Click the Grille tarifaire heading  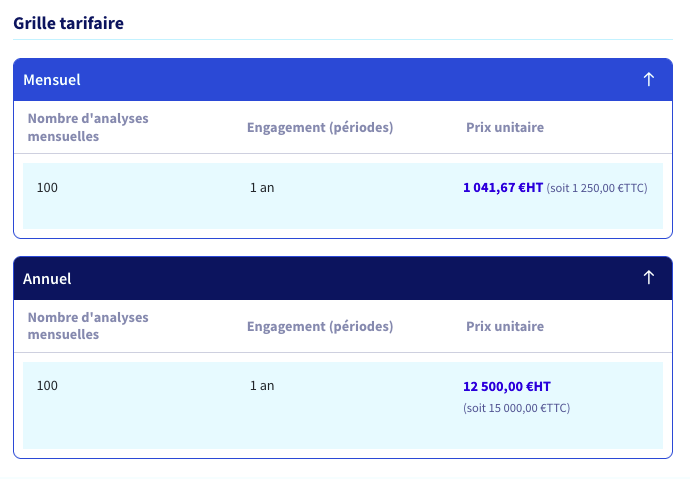68,23
